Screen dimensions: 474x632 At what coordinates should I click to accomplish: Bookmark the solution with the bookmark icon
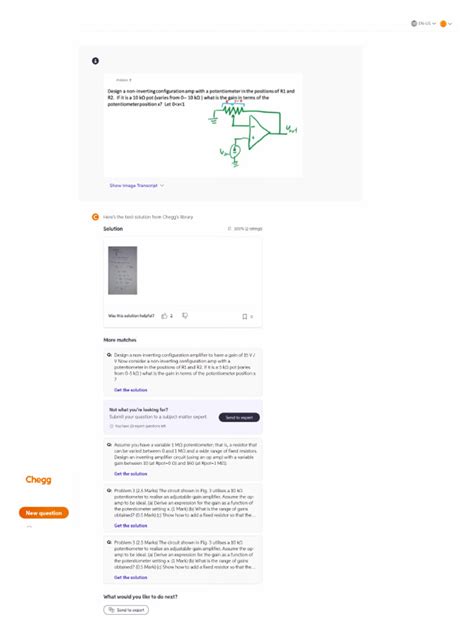pos(244,316)
